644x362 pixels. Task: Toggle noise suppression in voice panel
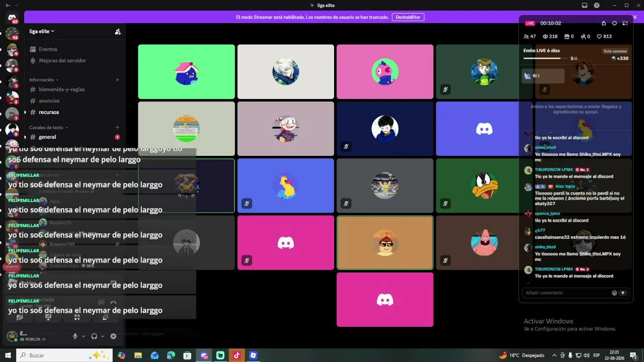click(x=101, y=303)
